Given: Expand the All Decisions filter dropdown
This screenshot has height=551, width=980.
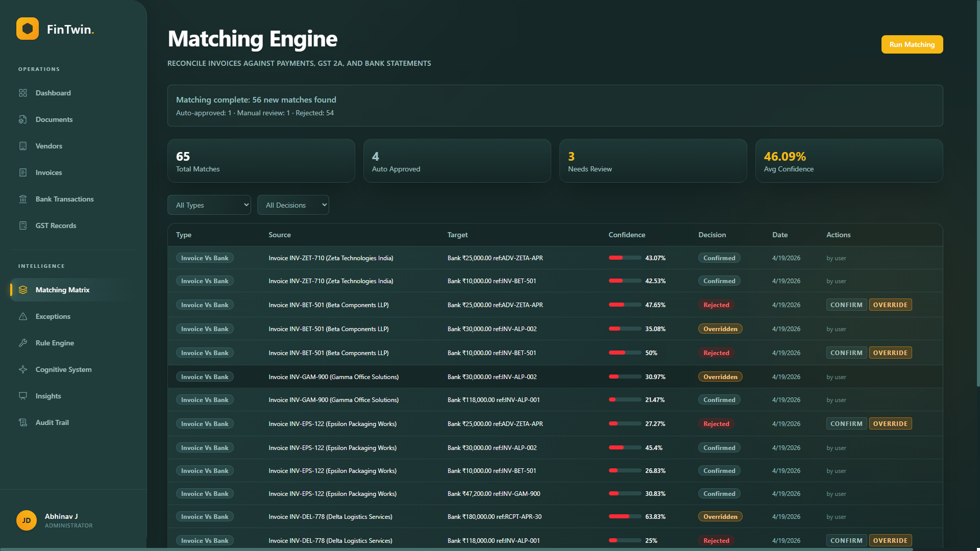Looking at the screenshot, I should click(x=293, y=205).
